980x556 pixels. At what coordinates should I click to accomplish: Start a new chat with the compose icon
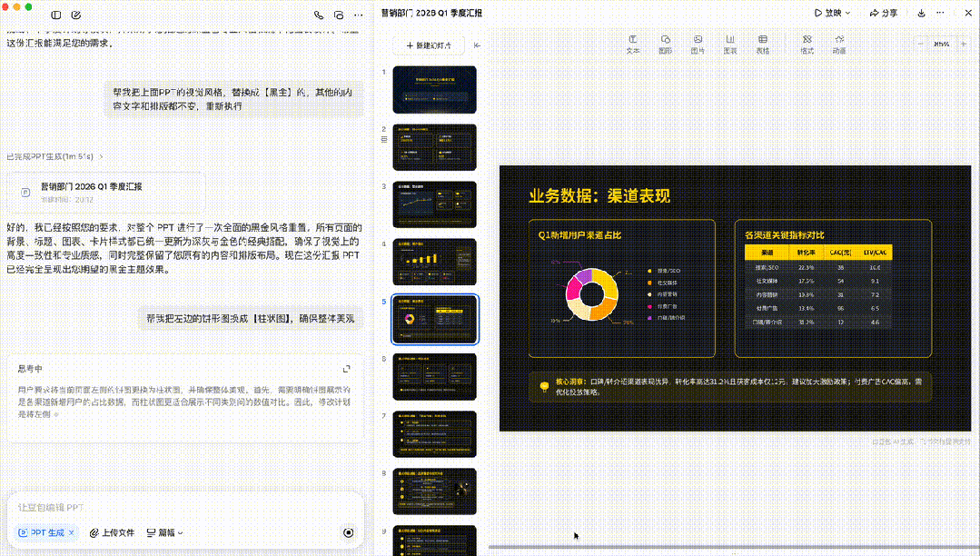click(x=76, y=15)
